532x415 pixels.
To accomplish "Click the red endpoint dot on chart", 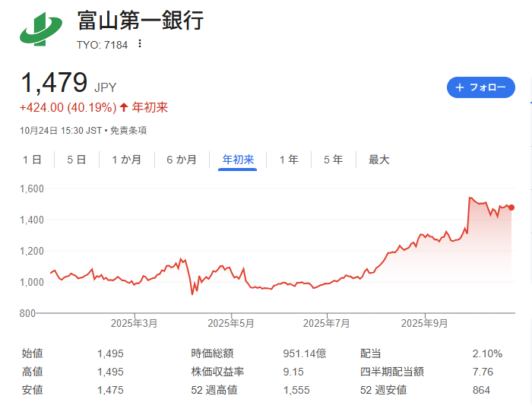I will coord(511,207).
